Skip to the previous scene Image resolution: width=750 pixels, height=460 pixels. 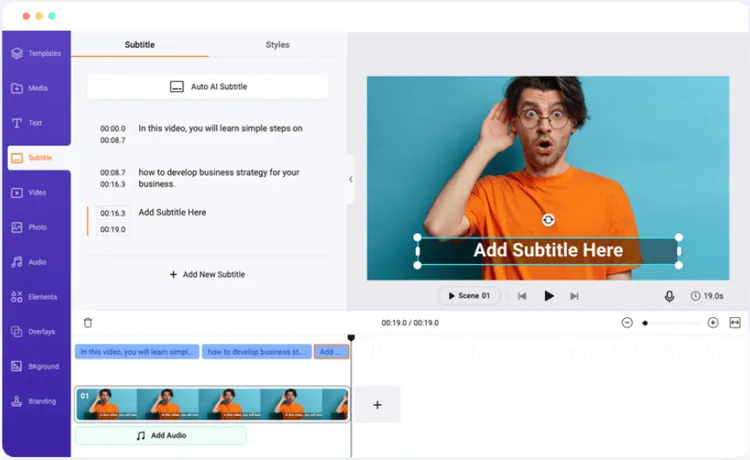click(522, 296)
